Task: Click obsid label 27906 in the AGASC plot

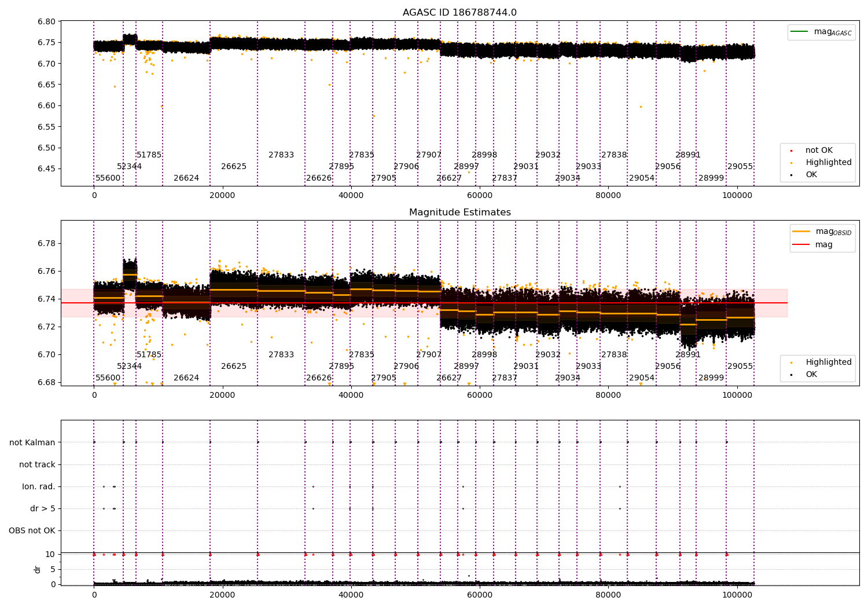Action: click(406, 166)
